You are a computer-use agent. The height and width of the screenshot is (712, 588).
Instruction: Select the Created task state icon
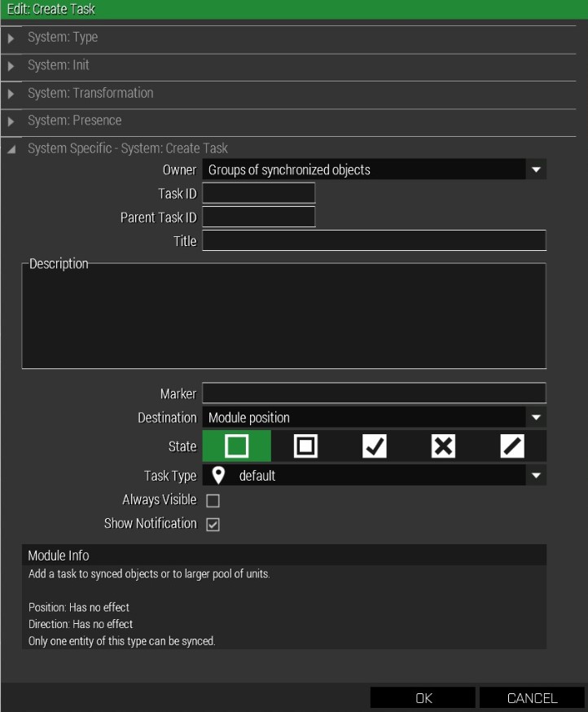pyautogui.click(x=236, y=446)
